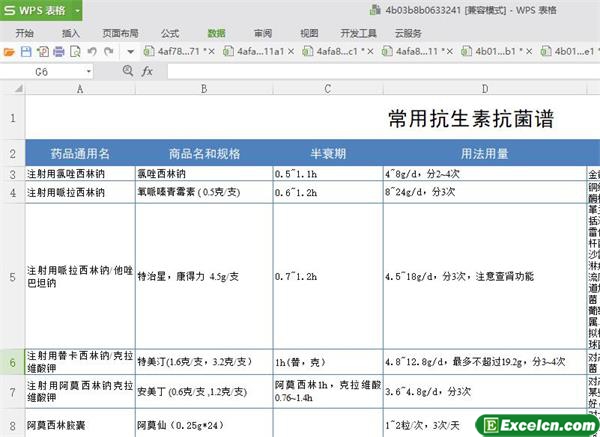Click cell 特美汀(1.6克/支，3.2克/支)
Screen dimensions: 600x437
point(204,362)
